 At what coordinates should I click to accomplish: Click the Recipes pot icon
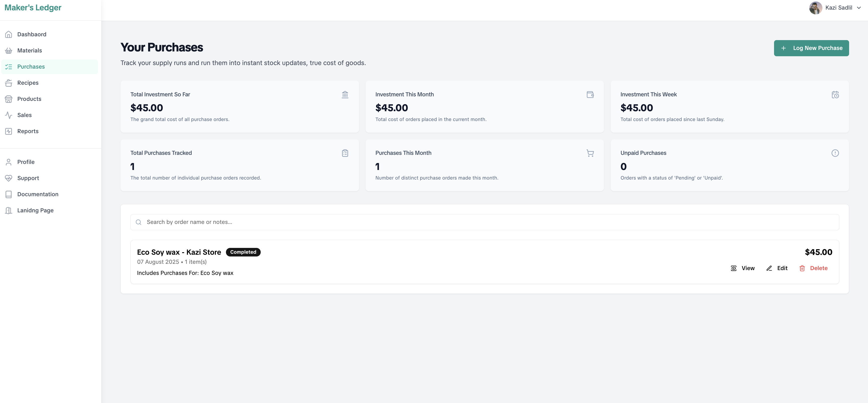[x=9, y=83]
